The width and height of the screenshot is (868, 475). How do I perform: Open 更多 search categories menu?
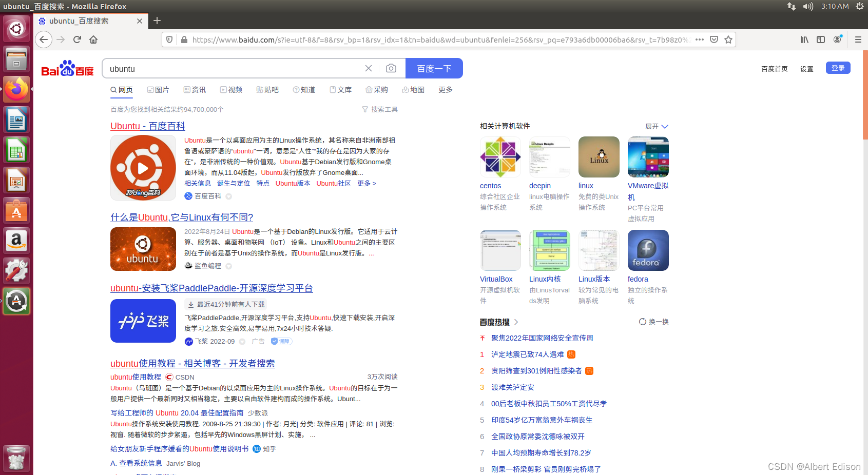[x=445, y=90]
